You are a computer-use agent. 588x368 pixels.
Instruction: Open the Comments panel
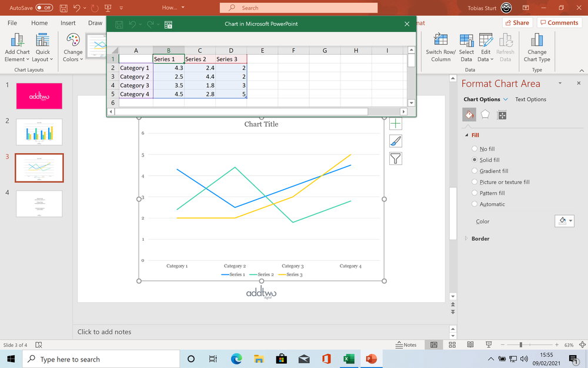[x=559, y=22]
